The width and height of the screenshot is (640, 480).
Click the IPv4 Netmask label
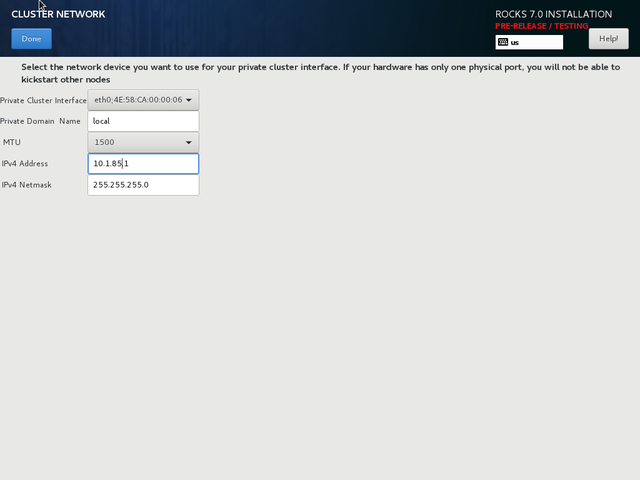click(27, 185)
